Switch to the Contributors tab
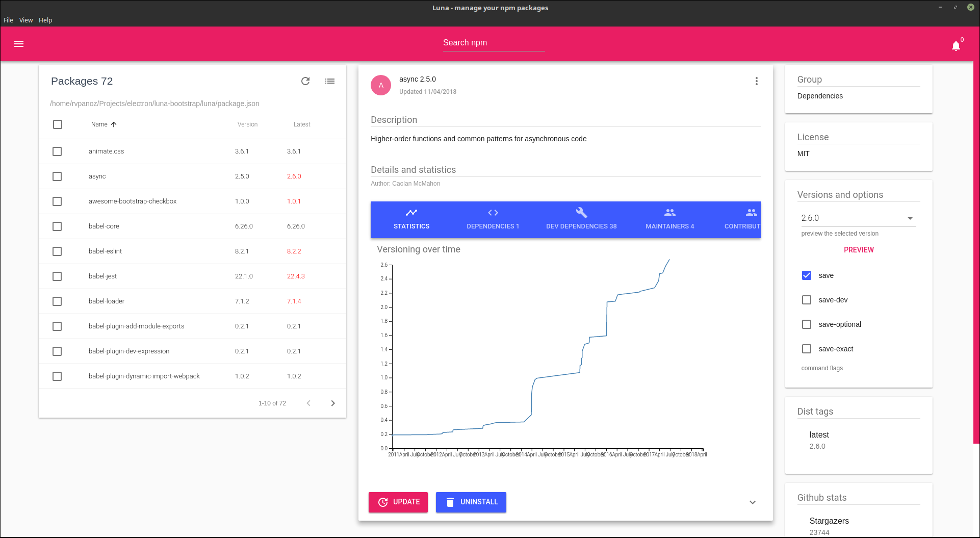The height and width of the screenshot is (538, 980). pos(736,220)
